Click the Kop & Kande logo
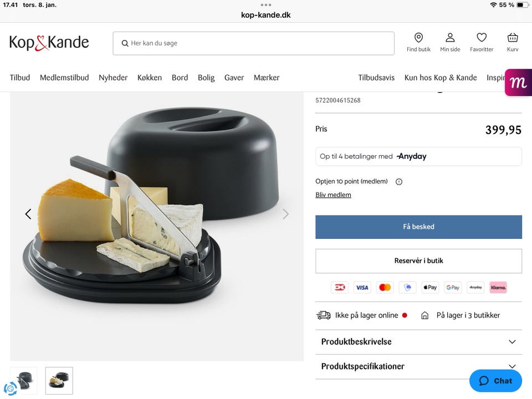 (49, 43)
